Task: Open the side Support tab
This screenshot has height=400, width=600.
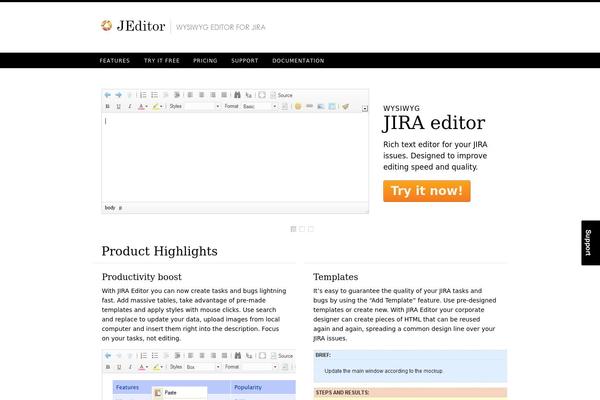Action: [590, 243]
